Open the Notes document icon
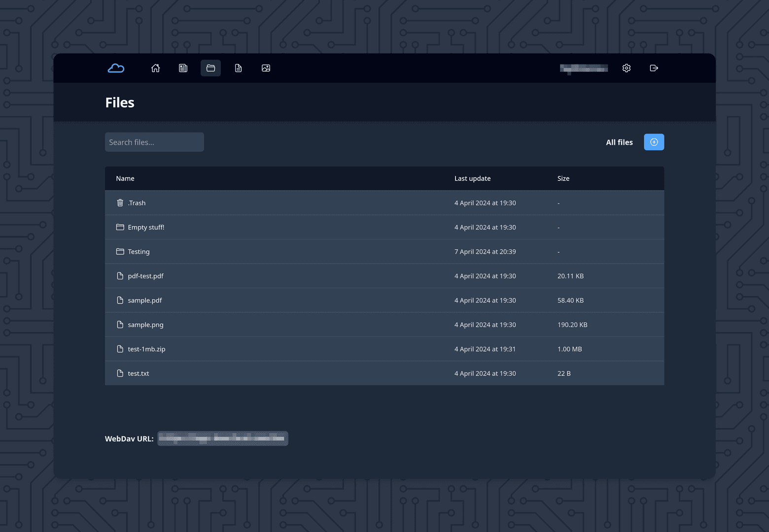The height and width of the screenshot is (532, 769). point(238,68)
